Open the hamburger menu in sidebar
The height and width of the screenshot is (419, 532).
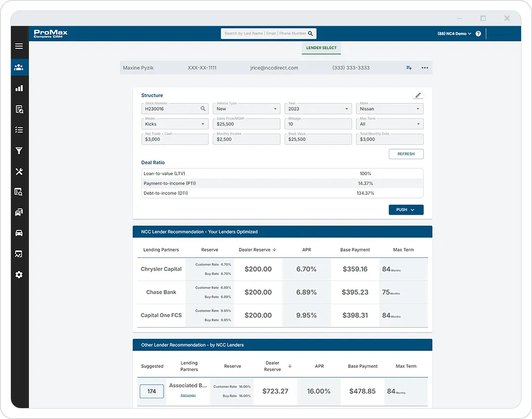tap(19, 46)
